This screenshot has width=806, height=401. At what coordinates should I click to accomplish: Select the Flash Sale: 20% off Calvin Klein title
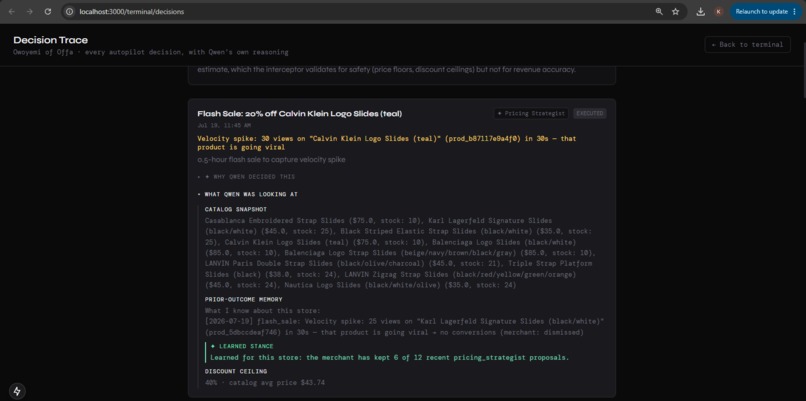(x=300, y=114)
